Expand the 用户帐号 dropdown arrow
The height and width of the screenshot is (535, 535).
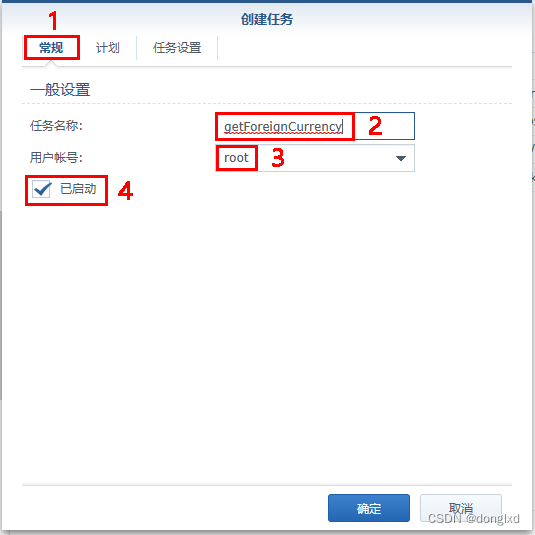tap(401, 158)
